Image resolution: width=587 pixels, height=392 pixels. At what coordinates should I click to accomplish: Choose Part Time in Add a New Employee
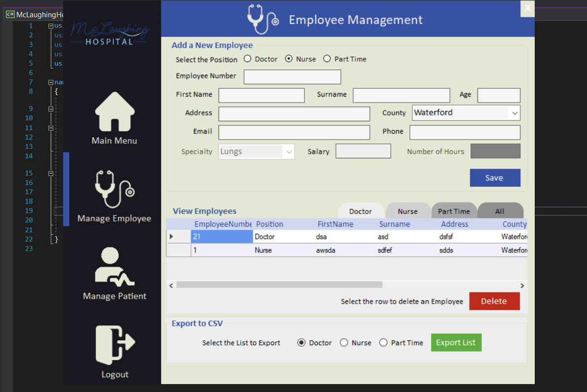click(327, 58)
